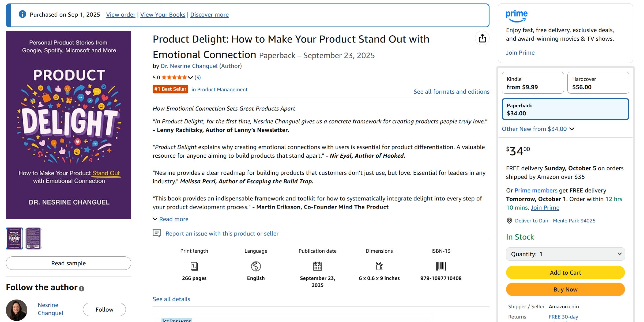Expand the description with Read more
The image size is (644, 322).
(x=171, y=219)
